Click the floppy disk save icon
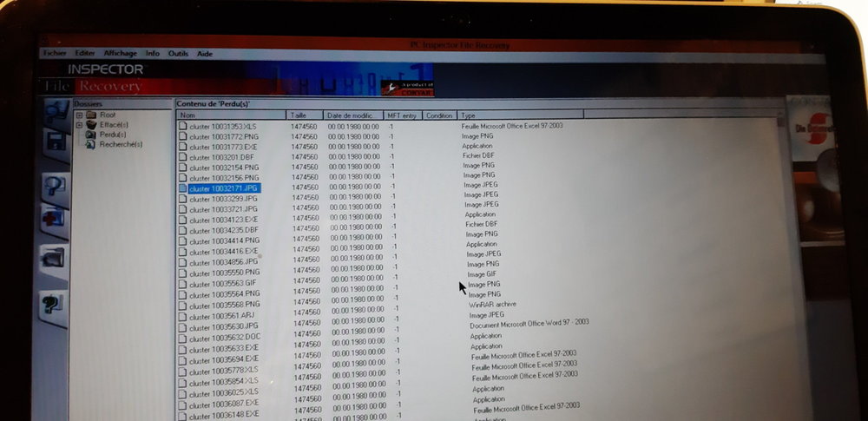This screenshot has width=868, height=421. (56, 140)
